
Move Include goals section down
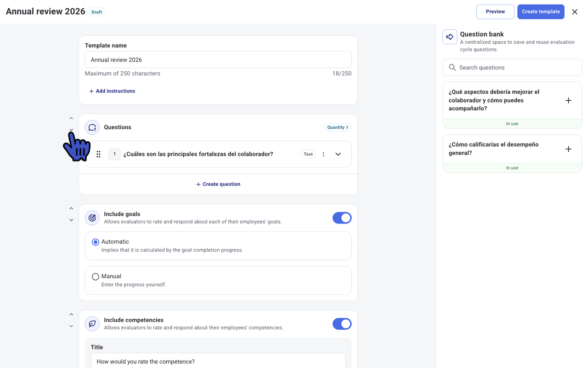pyautogui.click(x=71, y=220)
